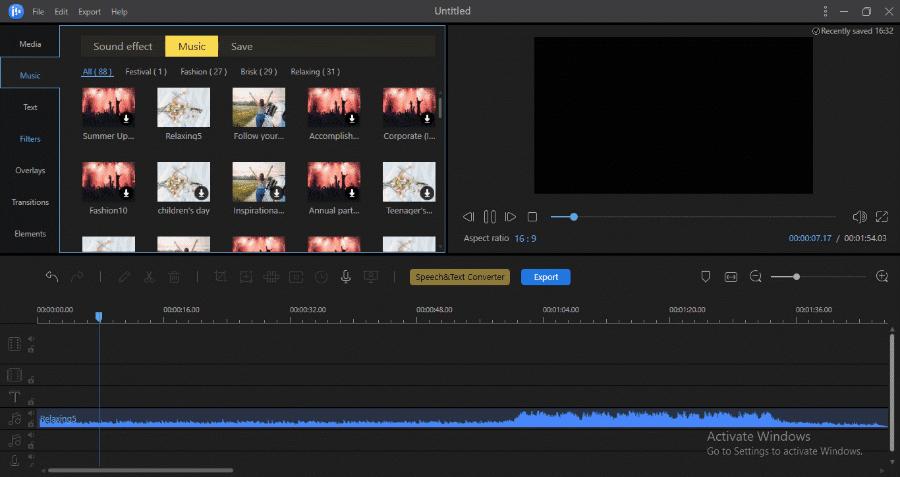Lock the second empty music track
900x477 pixels.
(x=31, y=445)
